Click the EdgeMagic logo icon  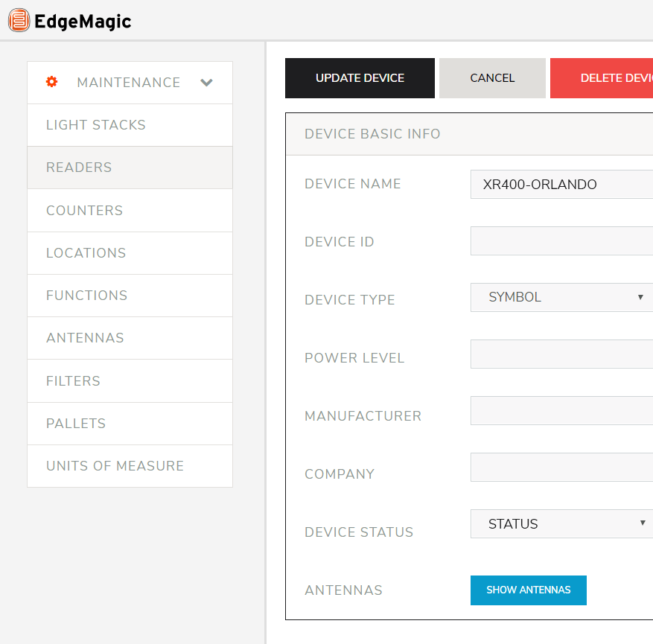(19, 20)
